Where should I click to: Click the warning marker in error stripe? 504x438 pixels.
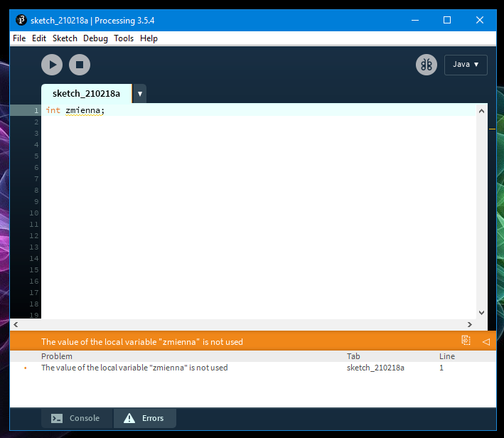(492, 129)
